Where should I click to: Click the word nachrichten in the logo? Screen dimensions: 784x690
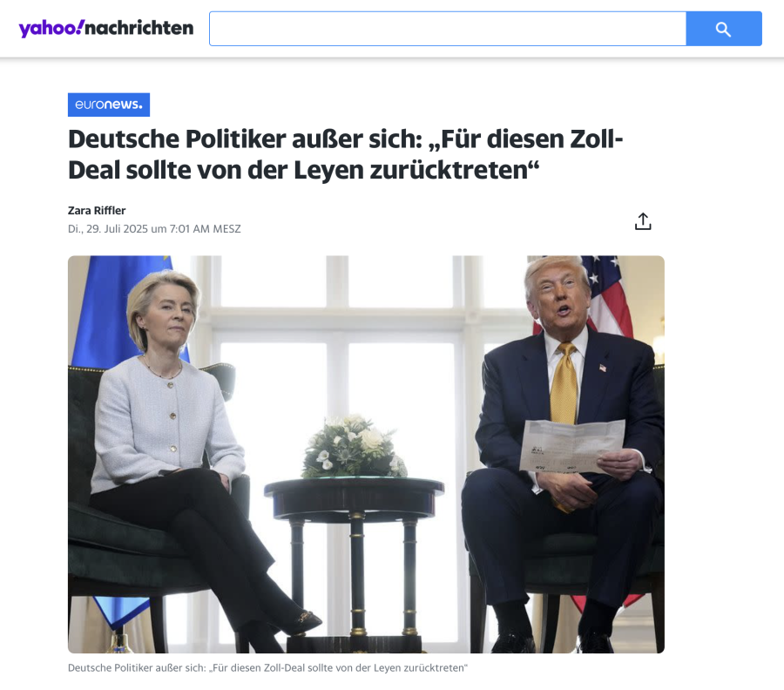tap(139, 29)
